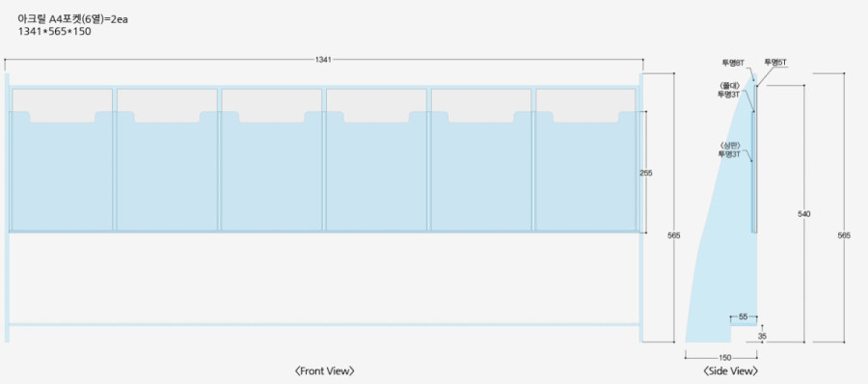Click the Side View caption
This screenshot has width=868, height=384.
tap(731, 371)
